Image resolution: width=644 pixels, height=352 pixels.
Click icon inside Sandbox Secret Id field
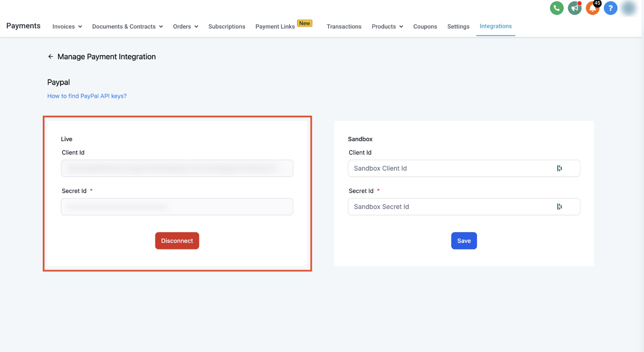tap(559, 207)
